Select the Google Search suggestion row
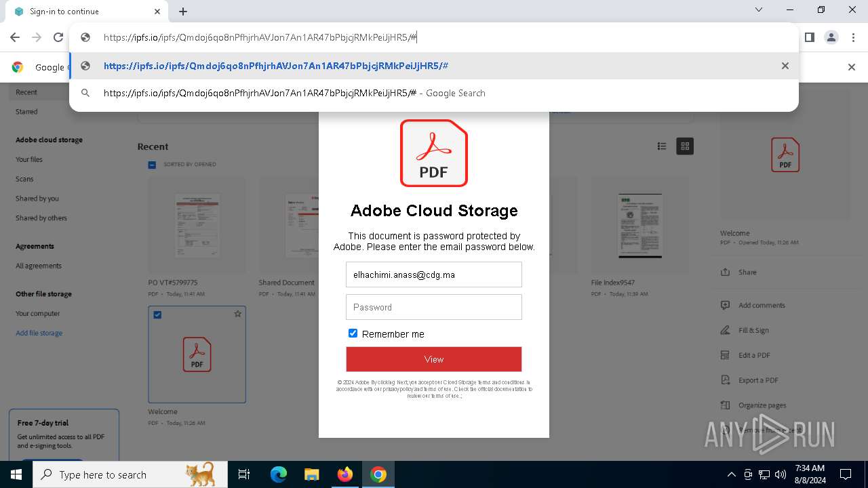This screenshot has width=868, height=488. click(x=434, y=93)
